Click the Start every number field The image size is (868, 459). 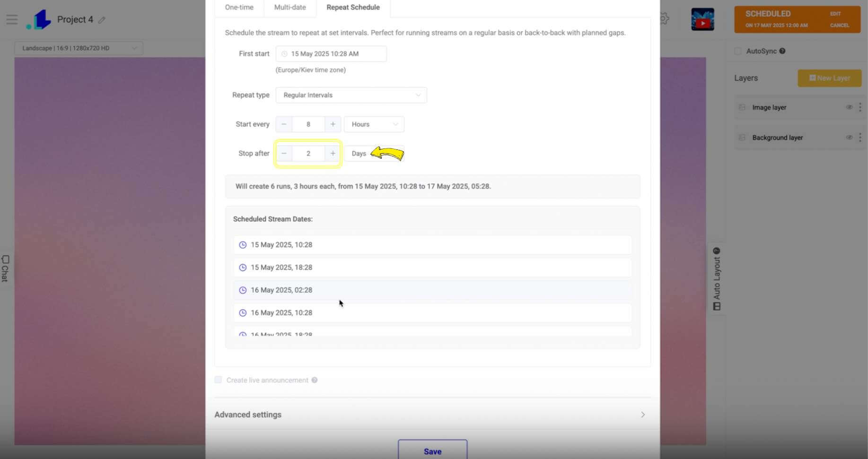(x=308, y=124)
